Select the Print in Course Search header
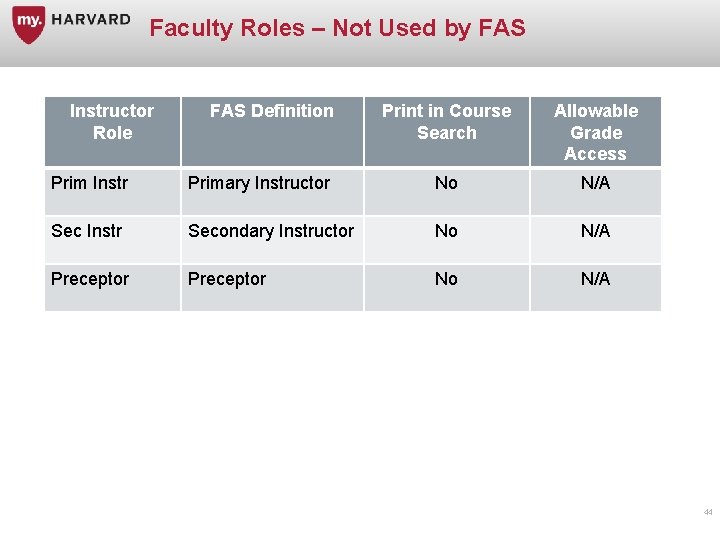Image resolution: width=720 pixels, height=540 pixels. (446, 122)
